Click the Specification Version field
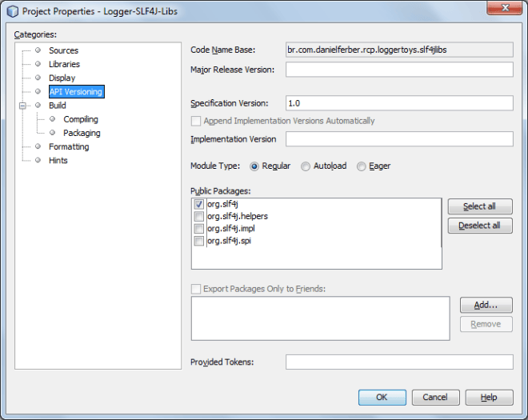This screenshot has height=420, width=528. click(x=399, y=103)
